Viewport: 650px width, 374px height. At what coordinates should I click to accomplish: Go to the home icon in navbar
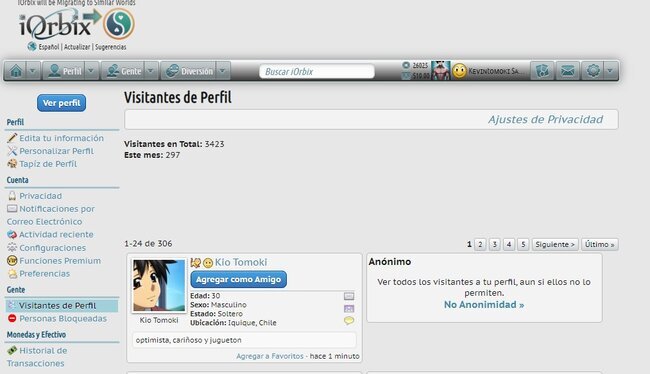16,71
